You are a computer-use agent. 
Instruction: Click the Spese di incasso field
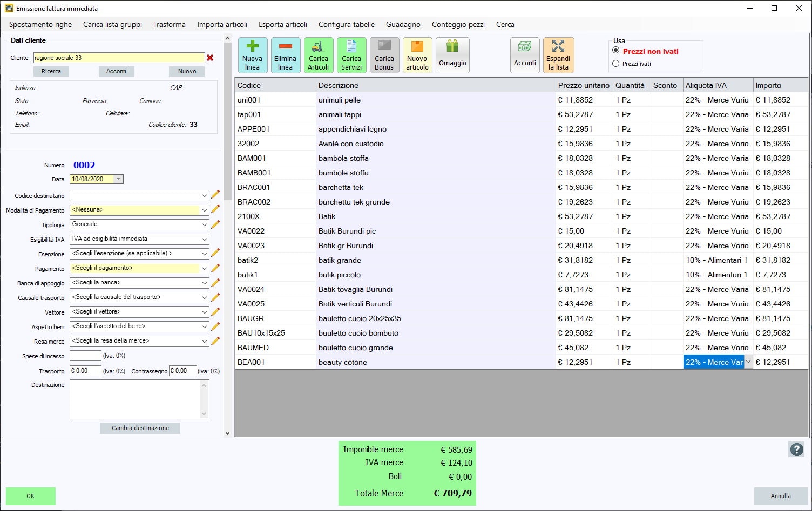tap(85, 356)
